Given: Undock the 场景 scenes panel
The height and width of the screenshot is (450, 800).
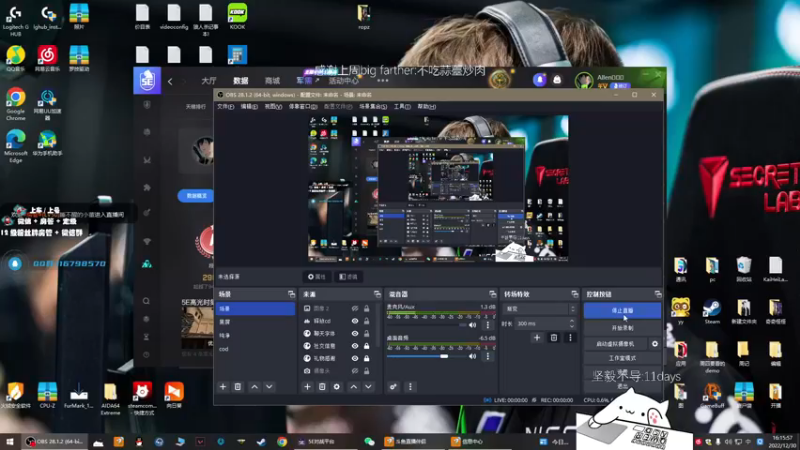Looking at the screenshot, I should pos(291,294).
